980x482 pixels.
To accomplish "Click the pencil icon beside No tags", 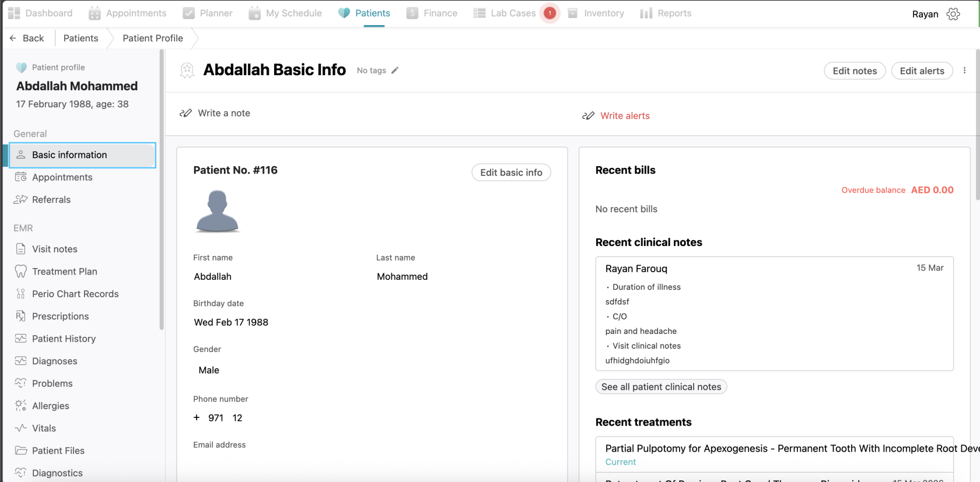I will (395, 71).
